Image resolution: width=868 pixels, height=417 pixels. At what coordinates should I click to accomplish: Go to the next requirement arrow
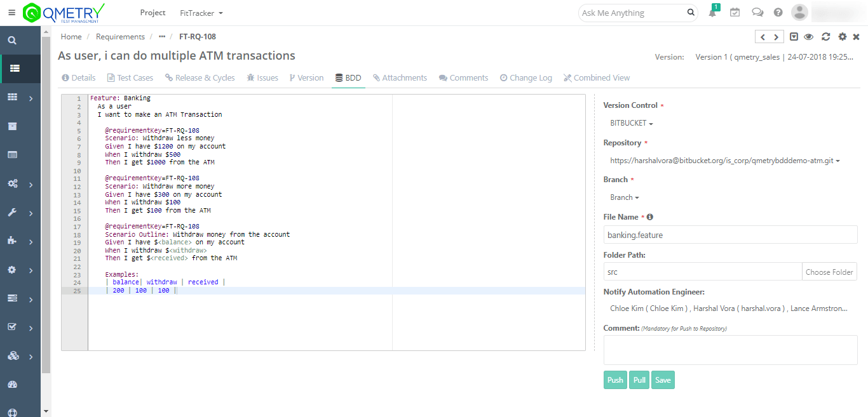(776, 37)
